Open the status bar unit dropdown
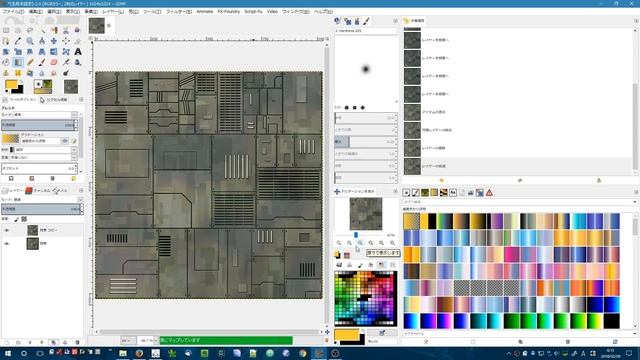 coord(128,340)
